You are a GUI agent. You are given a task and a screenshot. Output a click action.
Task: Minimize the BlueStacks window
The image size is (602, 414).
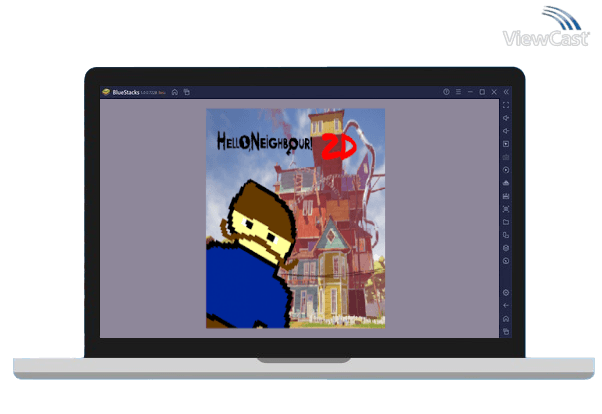tap(470, 92)
